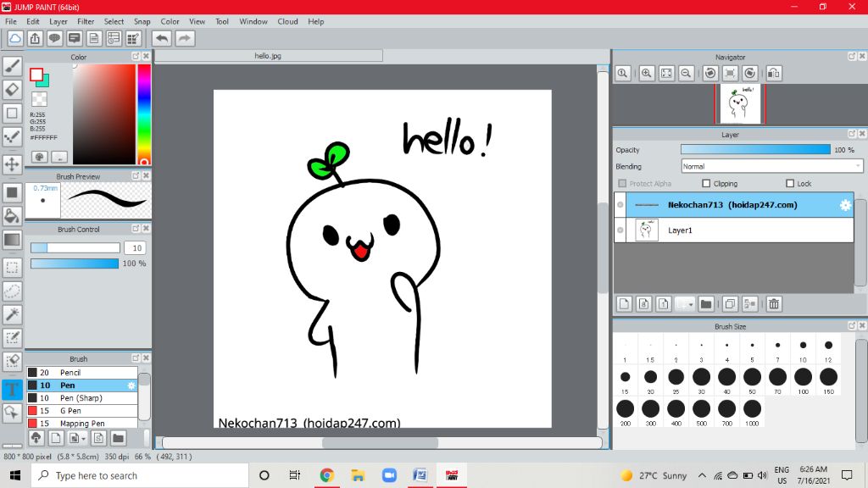
Task: Click the cloud home icon in toolbar
Action: [x=15, y=38]
